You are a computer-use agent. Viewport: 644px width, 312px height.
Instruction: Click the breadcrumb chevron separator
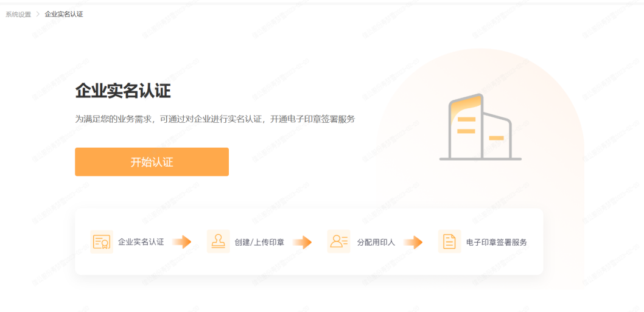coord(38,15)
